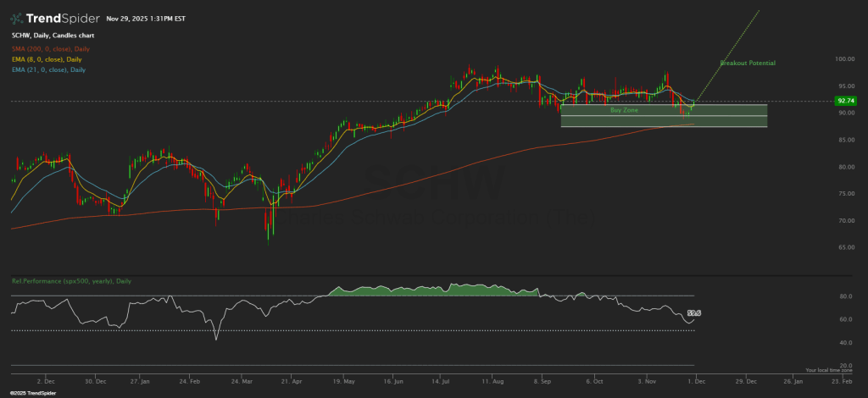The image size is (868, 398).
Task: Click the Breakout Potential annotation text
Action: coord(747,64)
